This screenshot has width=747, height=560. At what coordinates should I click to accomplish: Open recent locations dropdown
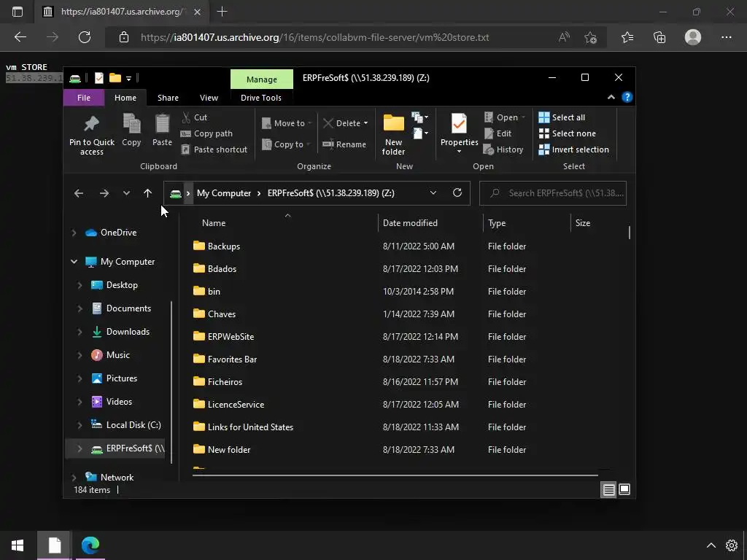pos(126,192)
